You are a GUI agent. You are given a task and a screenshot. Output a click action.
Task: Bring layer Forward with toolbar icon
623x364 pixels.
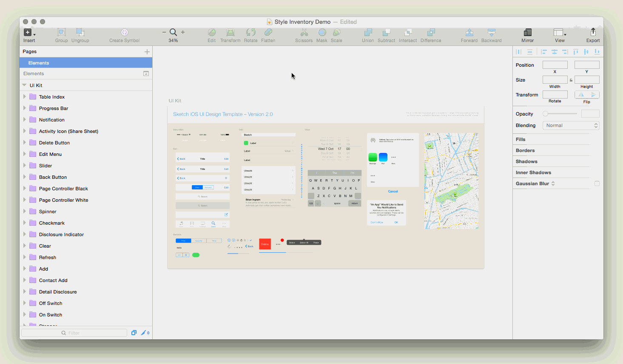469,32
